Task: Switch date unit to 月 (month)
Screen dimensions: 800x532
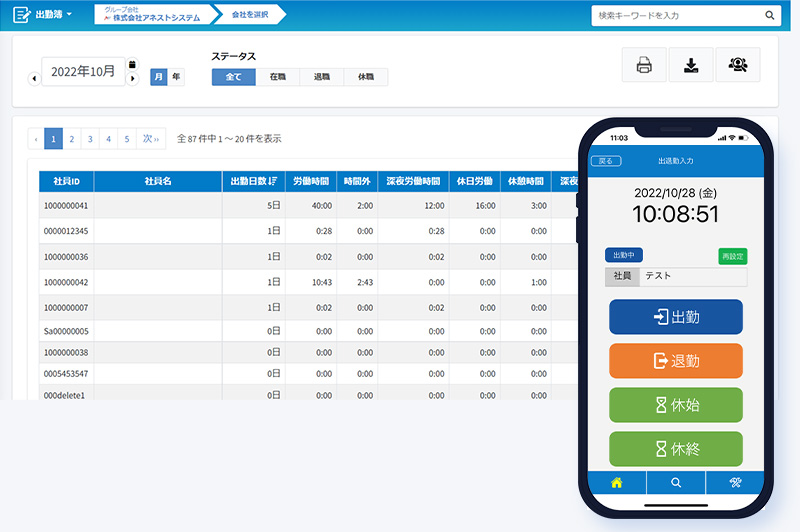Action: point(159,77)
